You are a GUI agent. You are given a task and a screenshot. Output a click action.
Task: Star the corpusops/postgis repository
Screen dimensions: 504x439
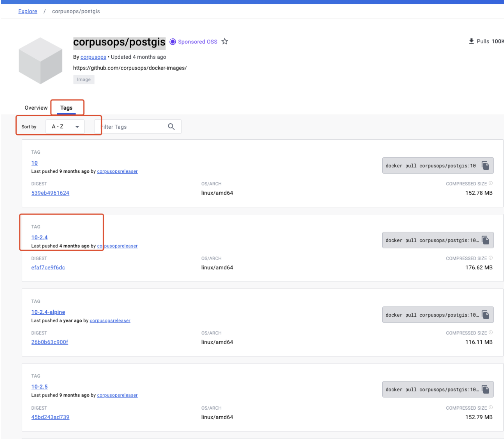(x=225, y=41)
